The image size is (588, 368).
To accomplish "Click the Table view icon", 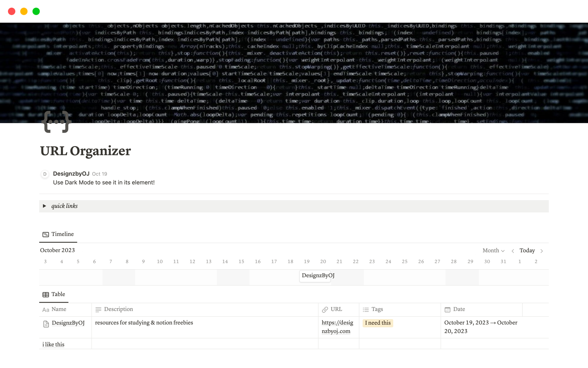I will 45,294.
